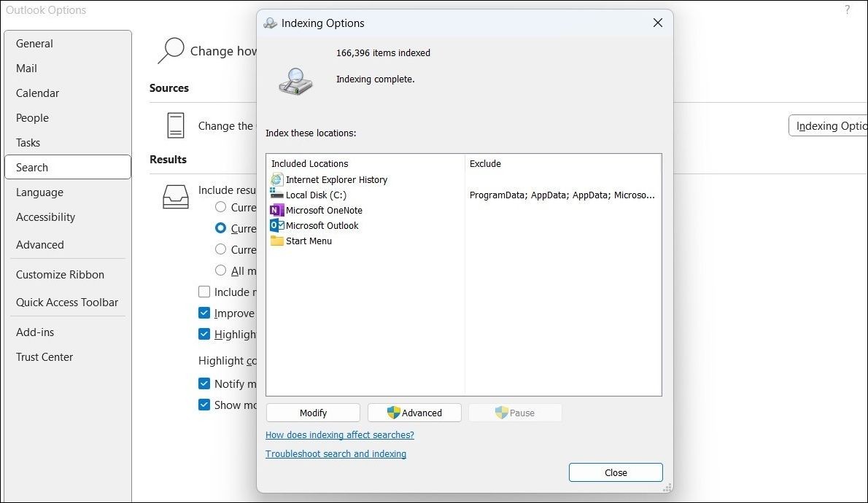Click the Close button in Indexing Options
The height and width of the screenshot is (503, 868).
pyautogui.click(x=616, y=472)
